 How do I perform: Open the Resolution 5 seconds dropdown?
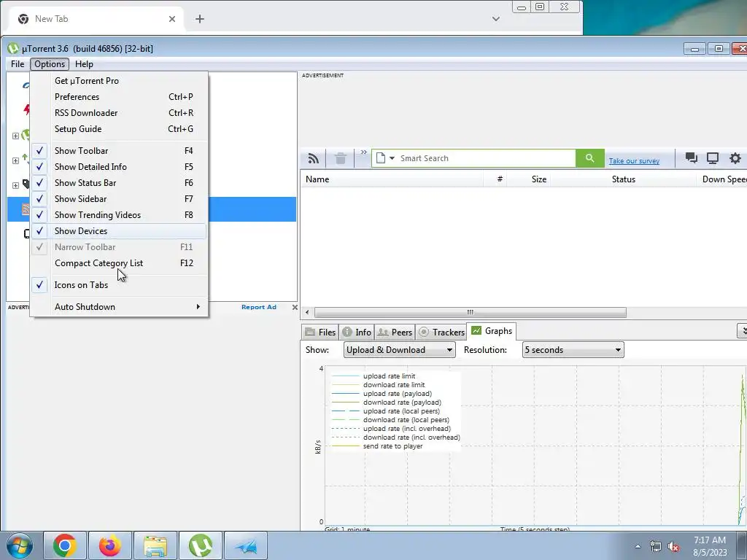pyautogui.click(x=573, y=350)
